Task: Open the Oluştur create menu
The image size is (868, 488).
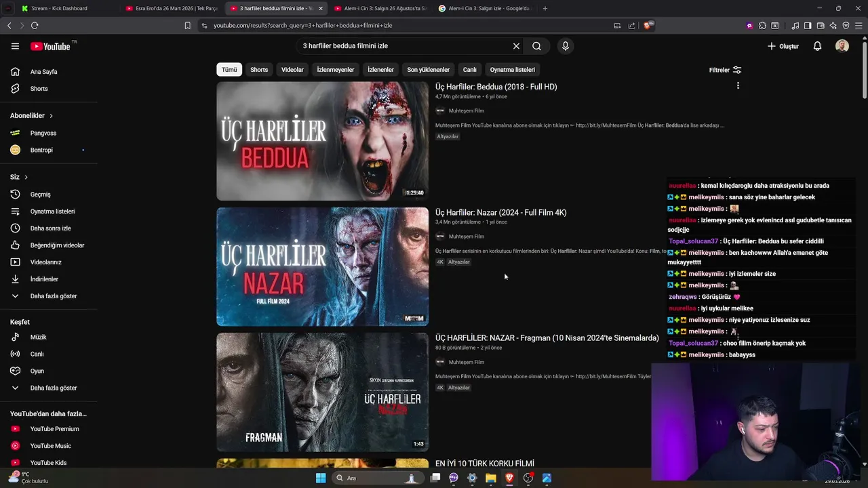Action: pyautogui.click(x=783, y=46)
